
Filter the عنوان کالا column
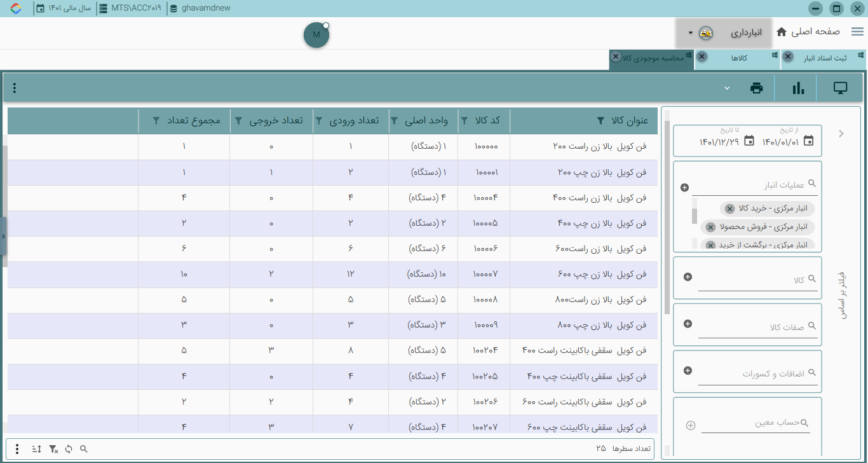pos(600,121)
